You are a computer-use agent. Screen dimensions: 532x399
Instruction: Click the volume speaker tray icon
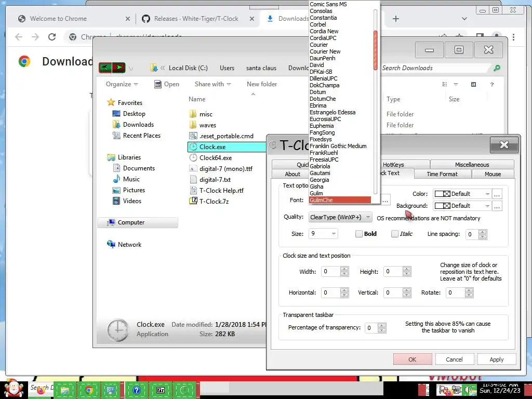469,391
